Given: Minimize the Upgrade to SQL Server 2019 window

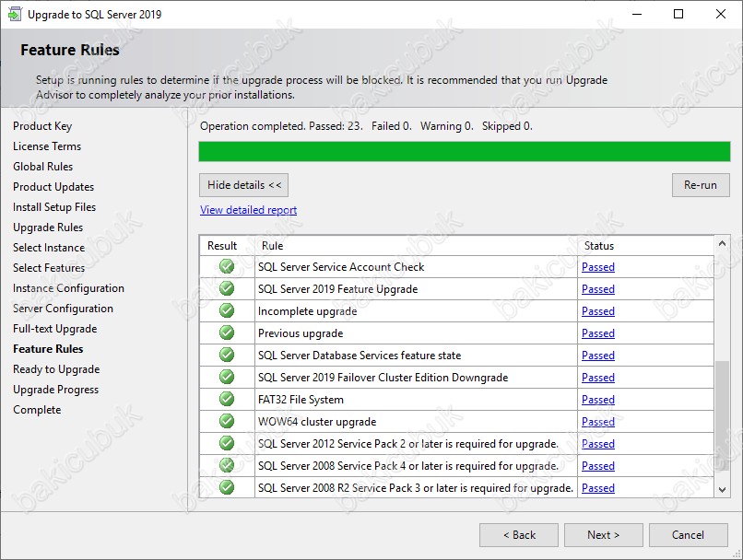Looking at the screenshot, I should [x=637, y=14].
